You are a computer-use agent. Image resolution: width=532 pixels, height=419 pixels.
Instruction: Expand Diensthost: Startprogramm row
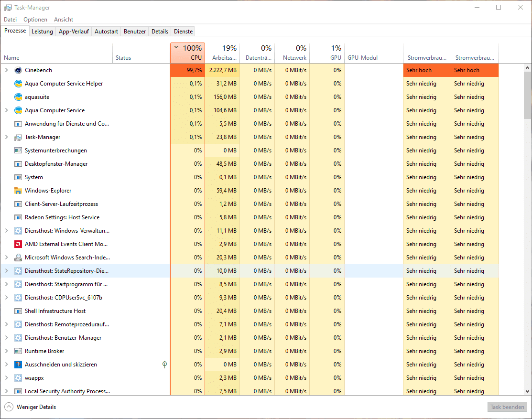6,284
